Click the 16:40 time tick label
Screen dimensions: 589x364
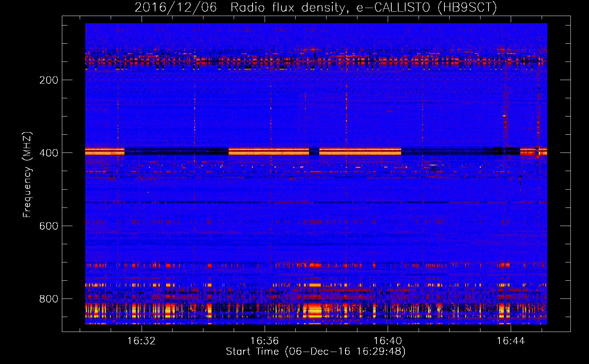(388, 341)
